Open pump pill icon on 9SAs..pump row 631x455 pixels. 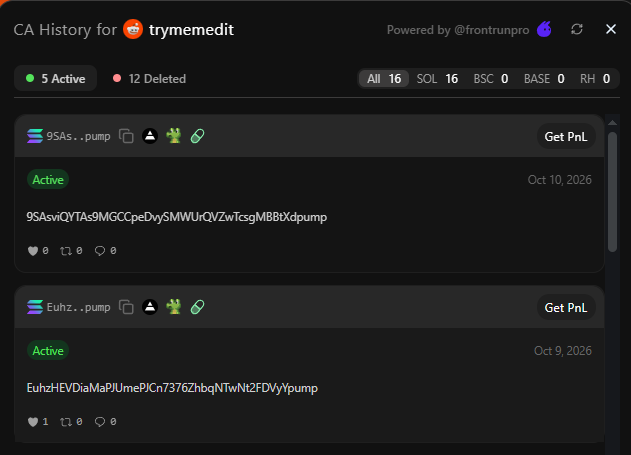(x=198, y=136)
